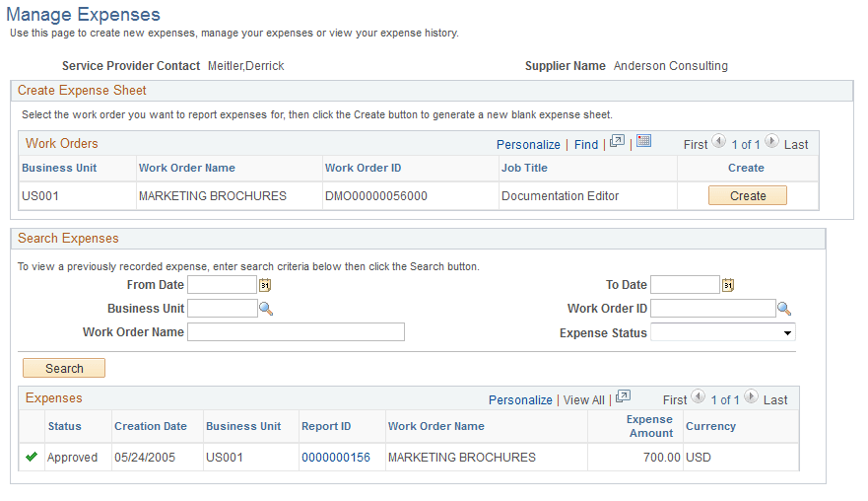Open expense report 0000000156
Image resolution: width=868 pixels, height=501 pixels.
coord(335,458)
